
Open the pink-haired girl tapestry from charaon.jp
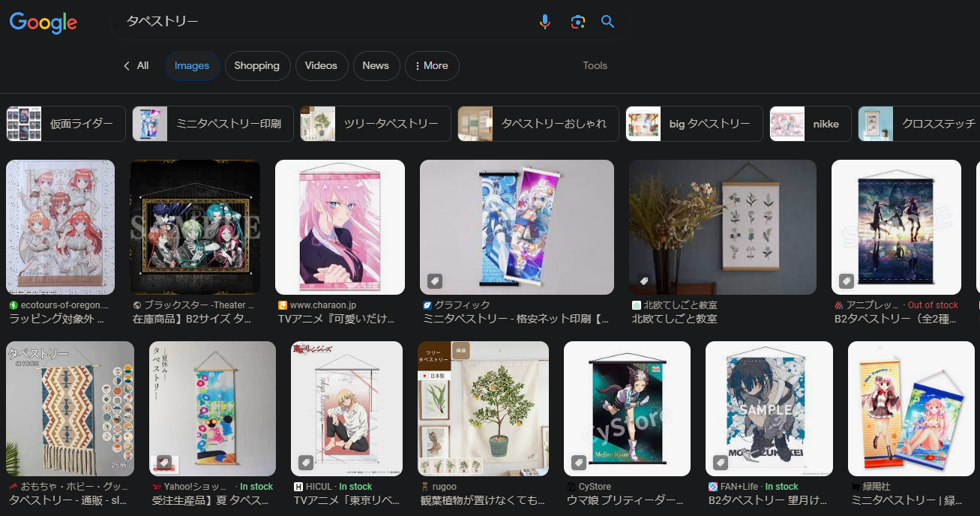(x=340, y=227)
